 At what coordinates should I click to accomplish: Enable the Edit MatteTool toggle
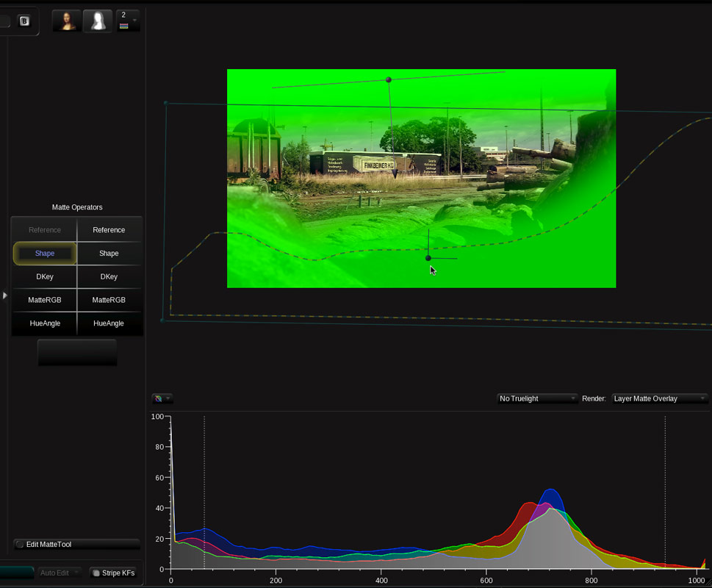pyautogui.click(x=76, y=544)
